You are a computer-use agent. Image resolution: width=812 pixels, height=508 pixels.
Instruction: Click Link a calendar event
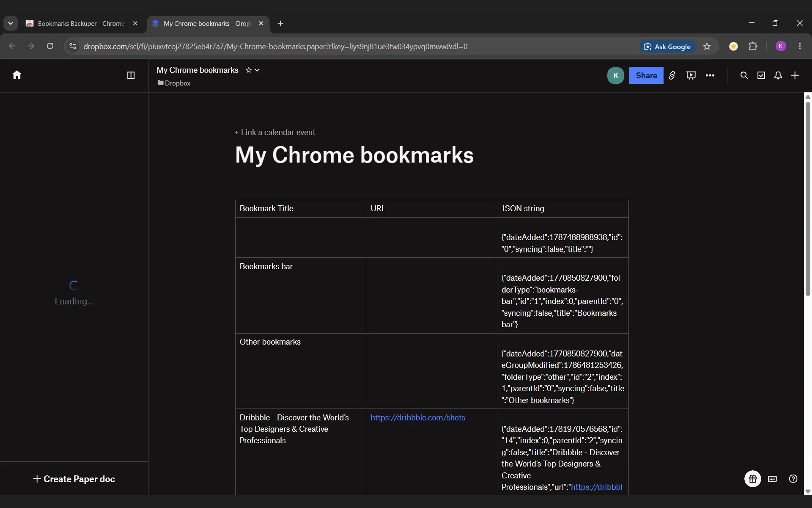pos(275,133)
